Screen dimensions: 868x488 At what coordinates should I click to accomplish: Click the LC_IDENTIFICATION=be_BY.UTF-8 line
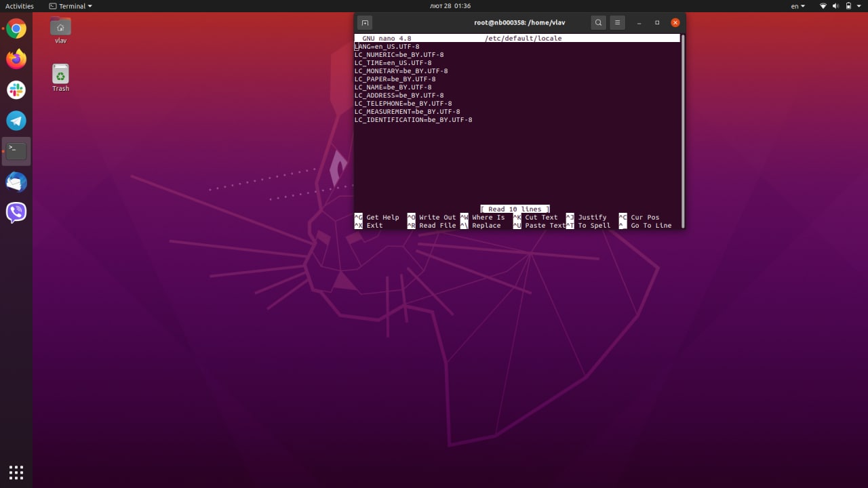pyautogui.click(x=414, y=120)
